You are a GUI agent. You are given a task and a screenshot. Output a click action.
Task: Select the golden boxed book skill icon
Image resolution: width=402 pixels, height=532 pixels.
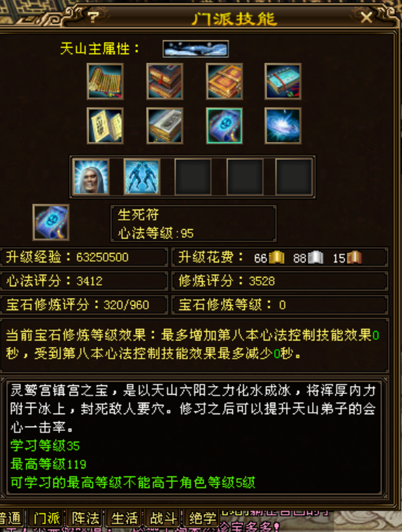224,82
